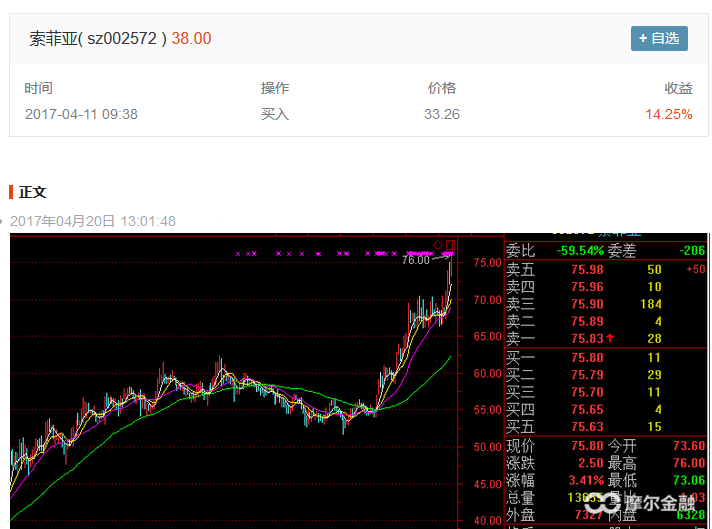Click the 价格 column header
The height and width of the screenshot is (529, 712).
click(x=441, y=88)
